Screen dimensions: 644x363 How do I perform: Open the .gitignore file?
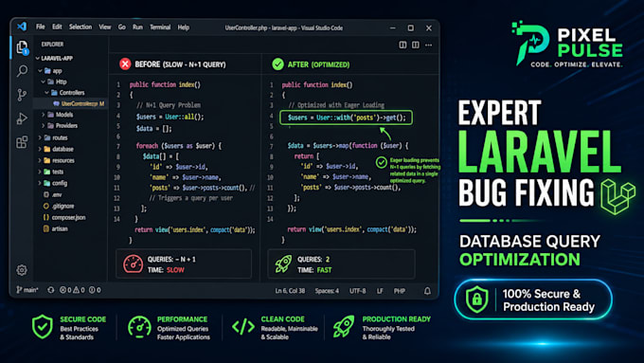[x=59, y=206]
